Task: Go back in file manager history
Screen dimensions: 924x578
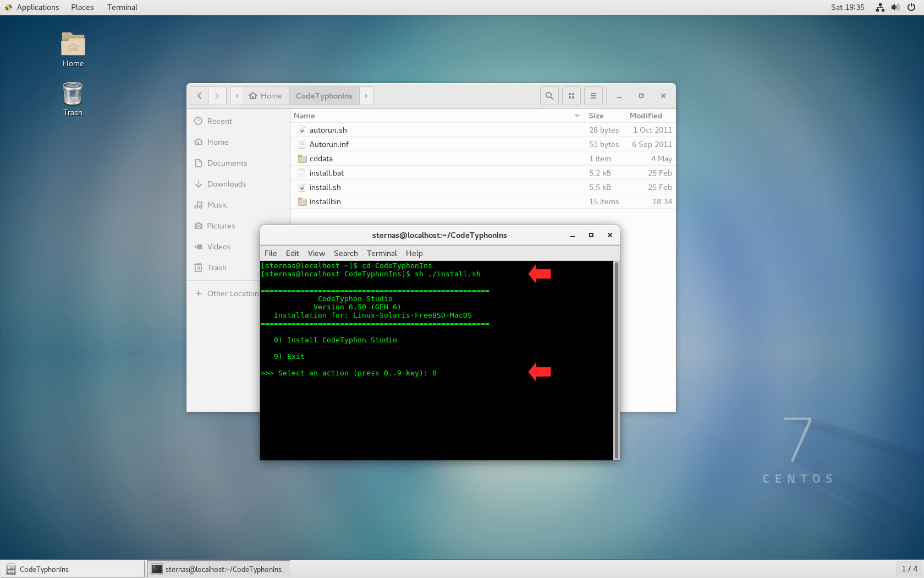Action: pyautogui.click(x=199, y=96)
